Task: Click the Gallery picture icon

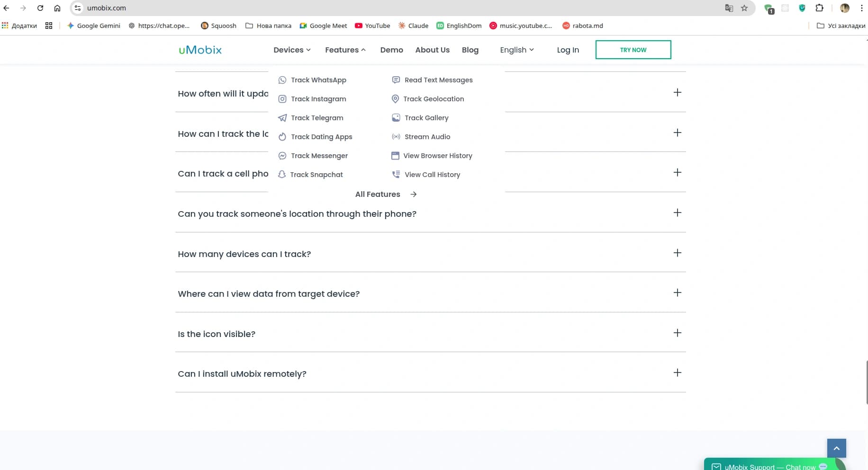Action: [x=396, y=118]
